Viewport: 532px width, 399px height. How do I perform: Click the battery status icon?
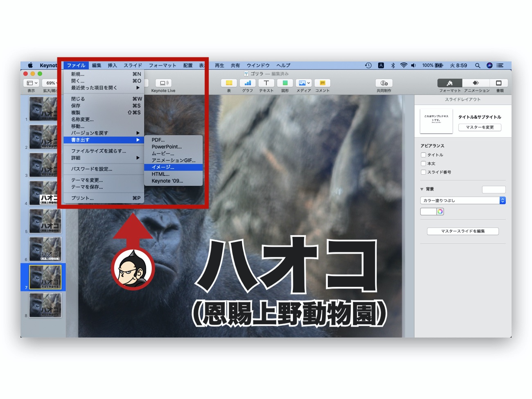click(439, 65)
